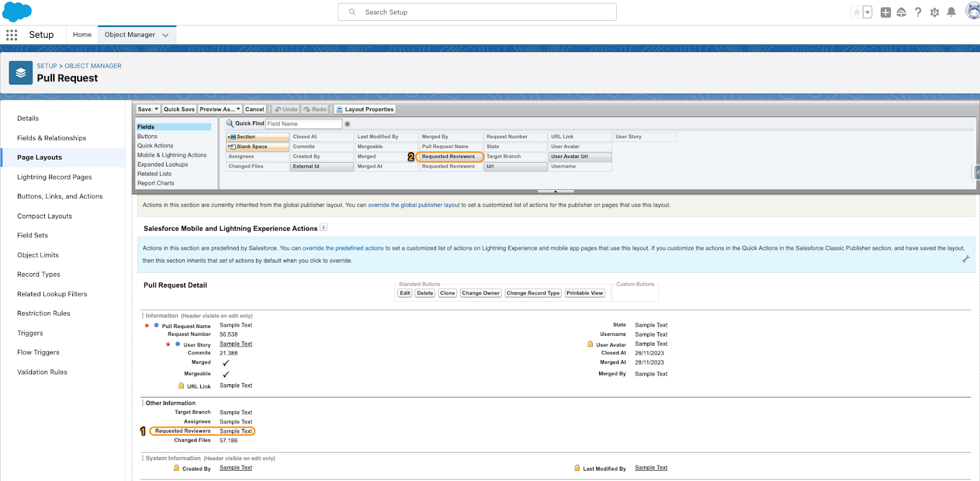Select Quick Actions palette category

155,146
